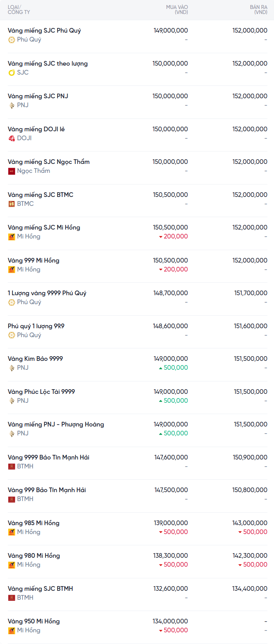Image resolution: width=274 pixels, height=644 pixels.
Task: Click the SJC company logo icon
Action: tap(12, 73)
